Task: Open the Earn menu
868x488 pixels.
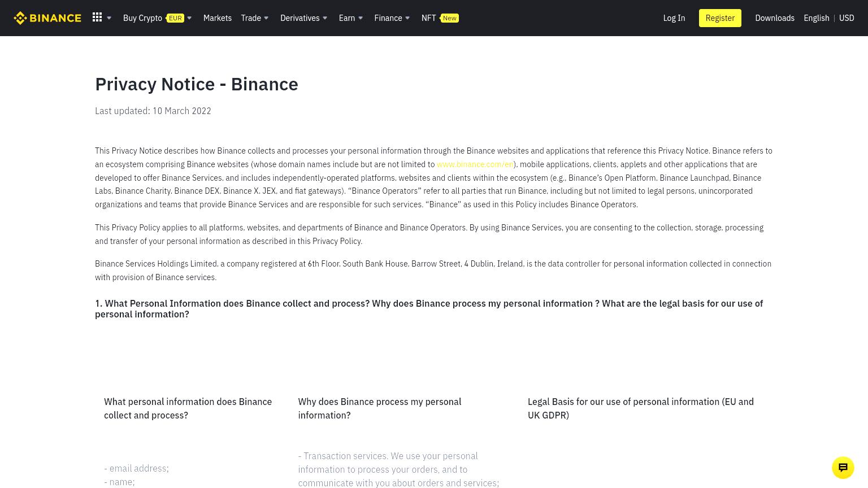Action: 347,18
